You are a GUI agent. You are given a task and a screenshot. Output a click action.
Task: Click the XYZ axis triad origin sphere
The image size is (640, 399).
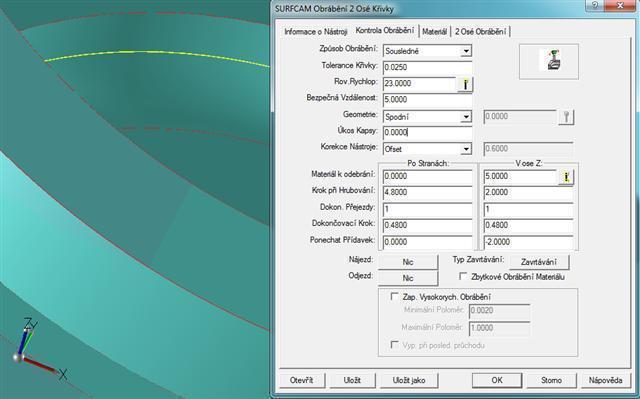tap(18, 357)
